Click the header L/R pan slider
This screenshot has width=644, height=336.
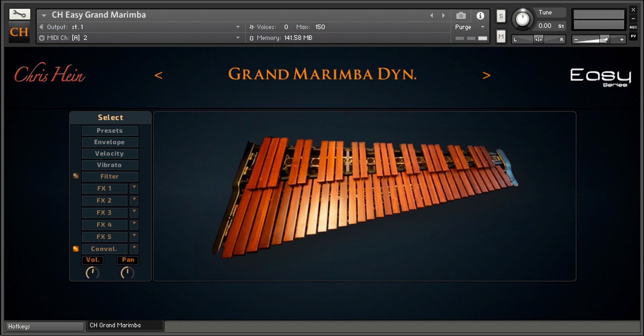pos(538,40)
